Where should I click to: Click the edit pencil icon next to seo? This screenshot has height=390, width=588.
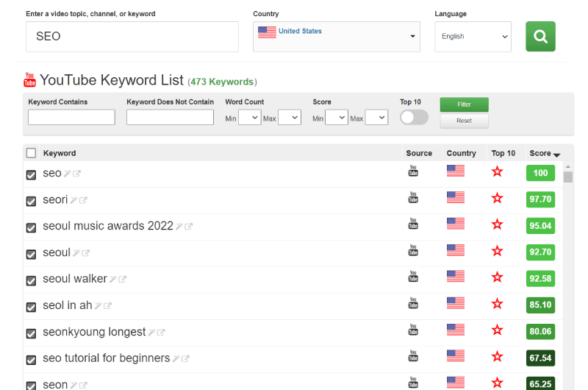point(67,174)
